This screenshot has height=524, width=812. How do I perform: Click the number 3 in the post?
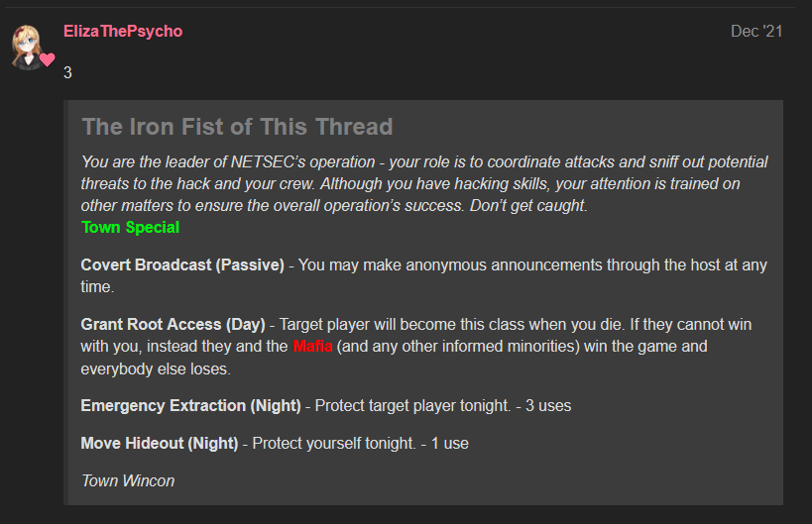tap(67, 72)
